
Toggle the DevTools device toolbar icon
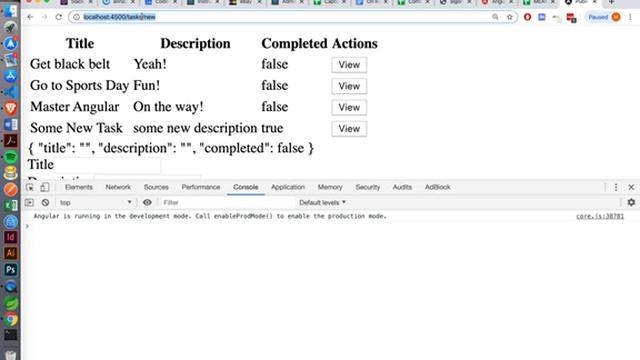click(x=44, y=187)
